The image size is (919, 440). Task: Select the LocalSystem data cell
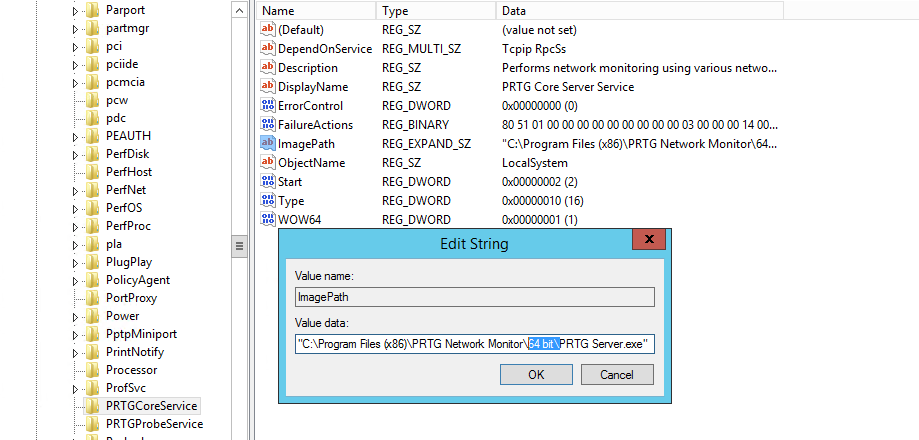click(535, 162)
